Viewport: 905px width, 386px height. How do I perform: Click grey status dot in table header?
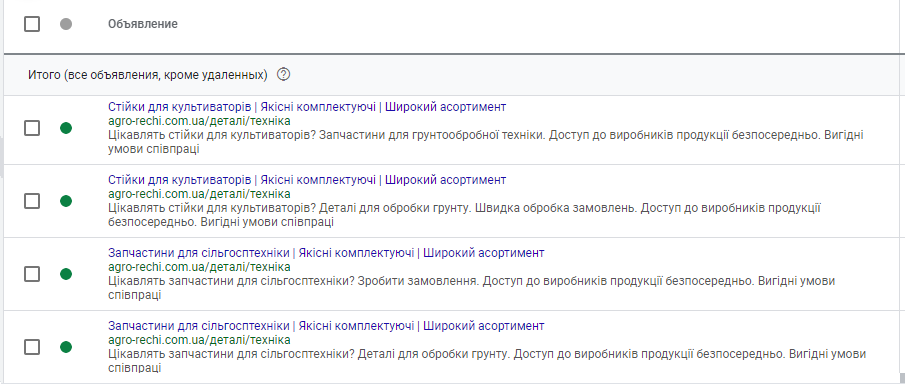pos(66,24)
